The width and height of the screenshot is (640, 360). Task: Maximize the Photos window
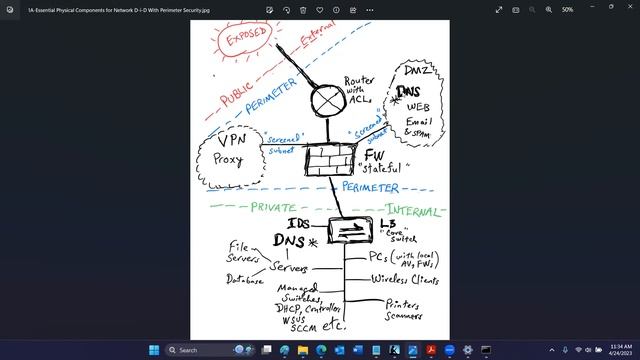click(x=611, y=7)
